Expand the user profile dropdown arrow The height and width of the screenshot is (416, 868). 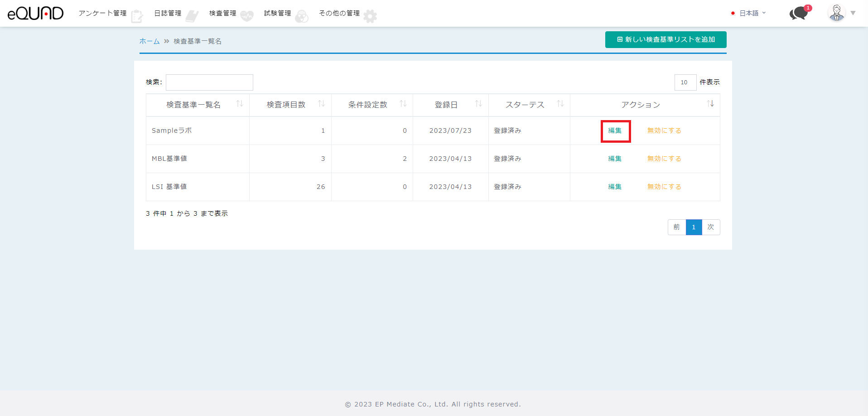[x=853, y=13]
